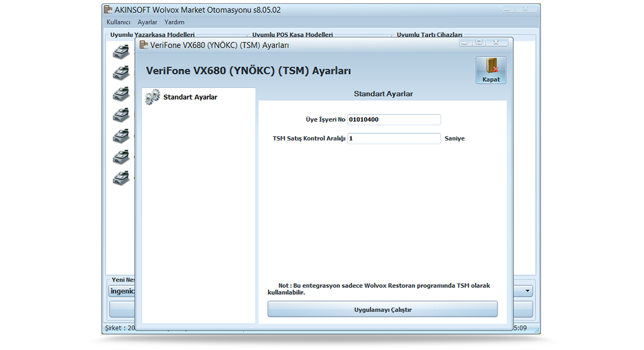
Task: Click the first cash register icon in the list
Action: coord(121,51)
